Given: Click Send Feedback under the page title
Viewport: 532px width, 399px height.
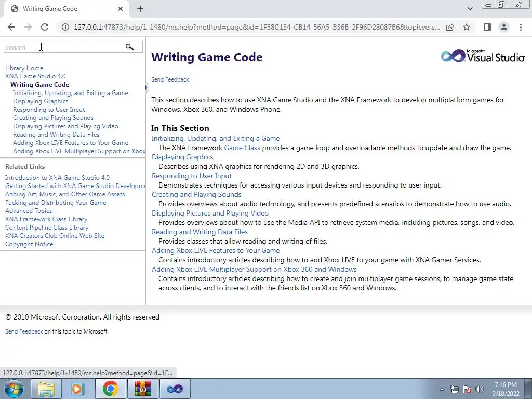Looking at the screenshot, I should pyautogui.click(x=170, y=79).
